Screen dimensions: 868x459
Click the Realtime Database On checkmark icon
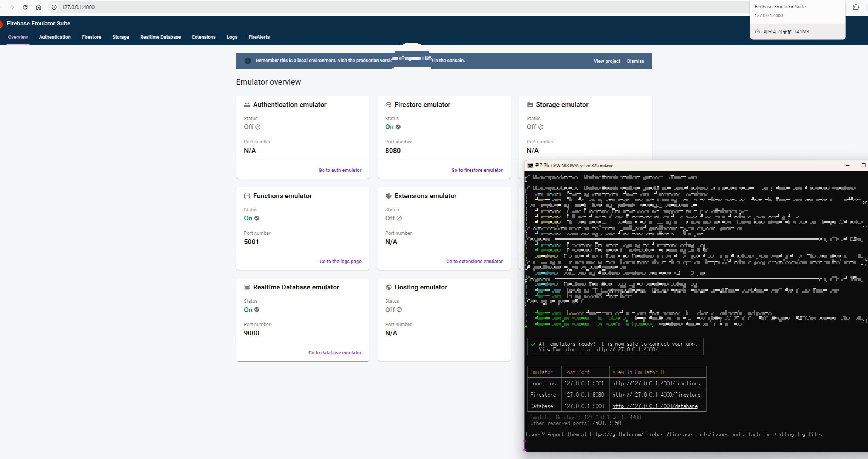pos(257,309)
